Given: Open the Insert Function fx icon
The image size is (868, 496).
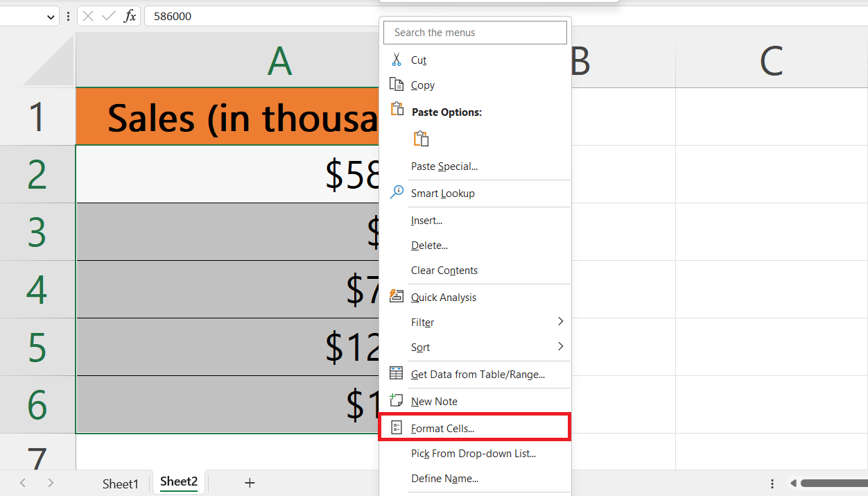Looking at the screenshot, I should 131,15.
